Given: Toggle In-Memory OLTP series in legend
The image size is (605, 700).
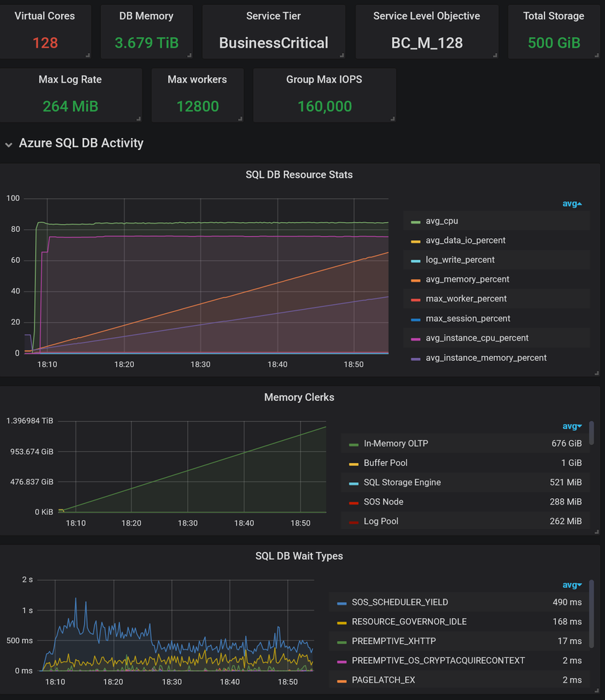Looking at the screenshot, I should click(395, 444).
